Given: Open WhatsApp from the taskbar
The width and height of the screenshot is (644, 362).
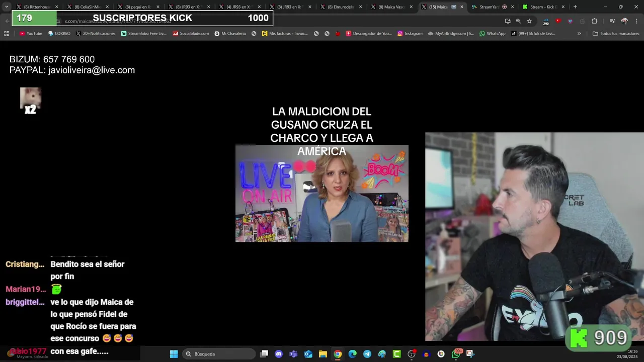Looking at the screenshot, I should coord(456,354).
